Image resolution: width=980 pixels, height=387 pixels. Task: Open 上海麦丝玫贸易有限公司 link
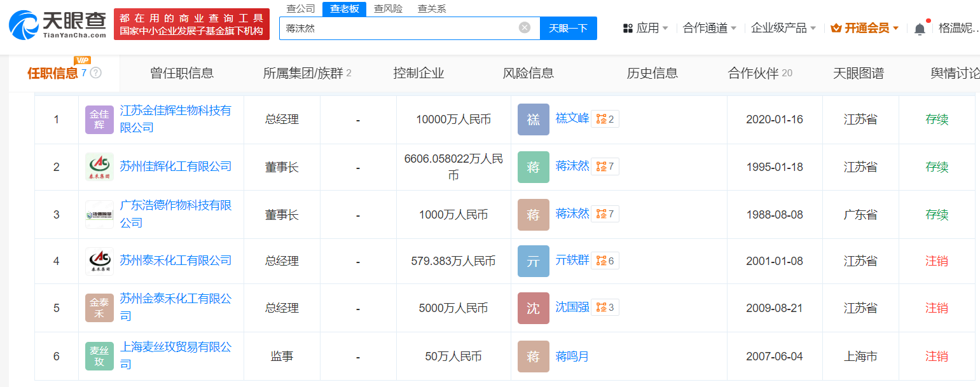[176, 356]
